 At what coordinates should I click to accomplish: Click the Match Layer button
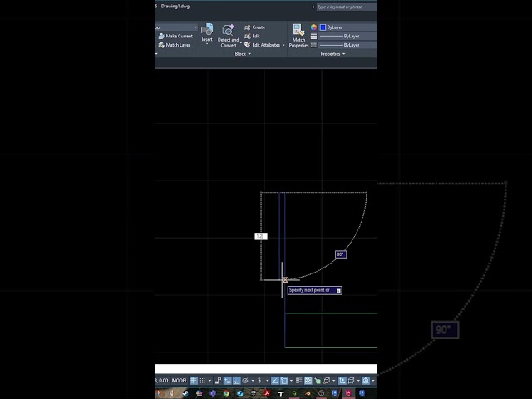tap(175, 45)
